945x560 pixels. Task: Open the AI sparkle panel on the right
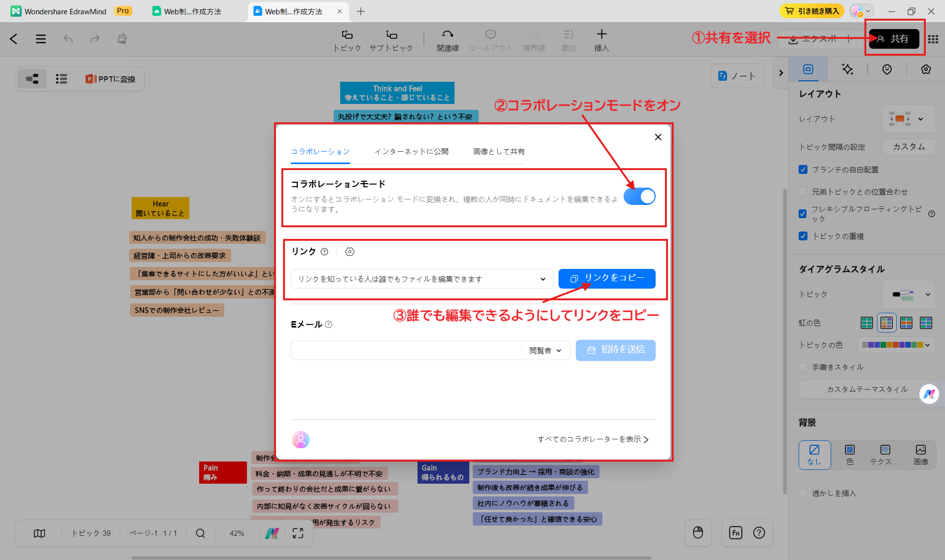point(847,69)
